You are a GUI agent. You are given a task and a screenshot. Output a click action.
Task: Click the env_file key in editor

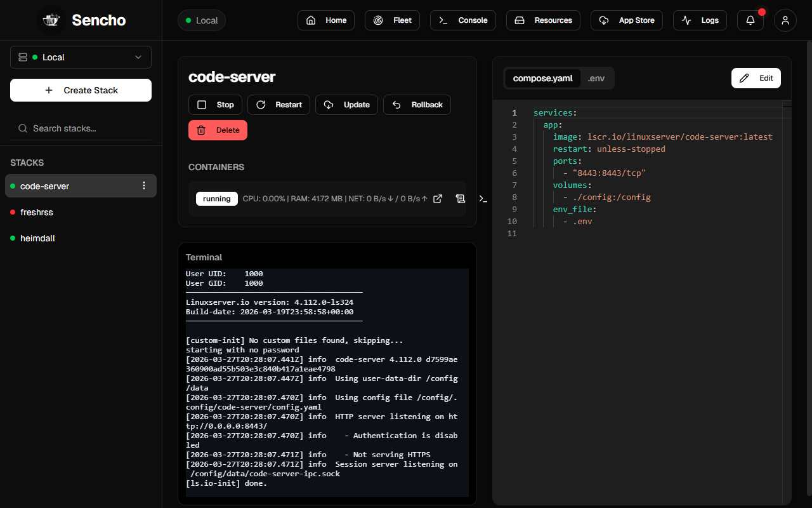(572, 210)
